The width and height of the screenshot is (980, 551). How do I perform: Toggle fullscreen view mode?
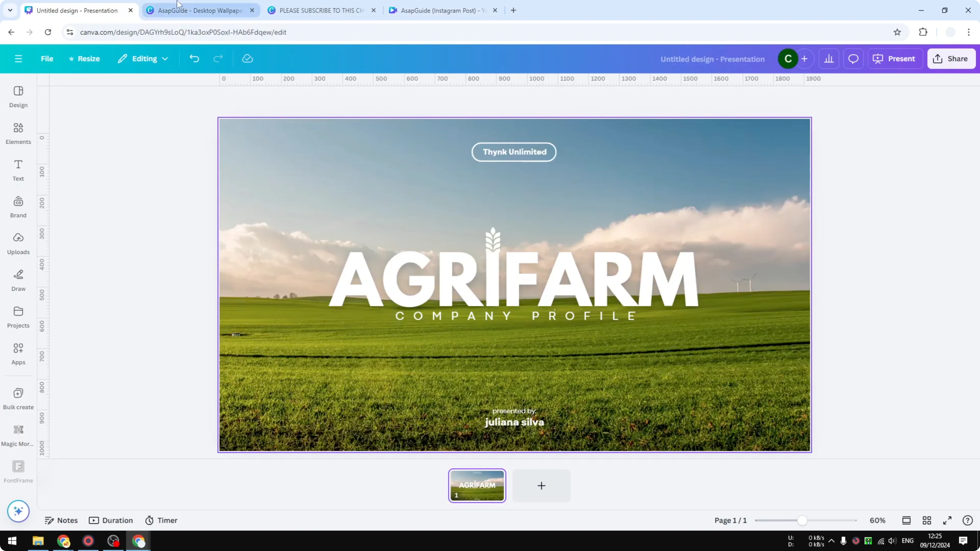(947, 520)
